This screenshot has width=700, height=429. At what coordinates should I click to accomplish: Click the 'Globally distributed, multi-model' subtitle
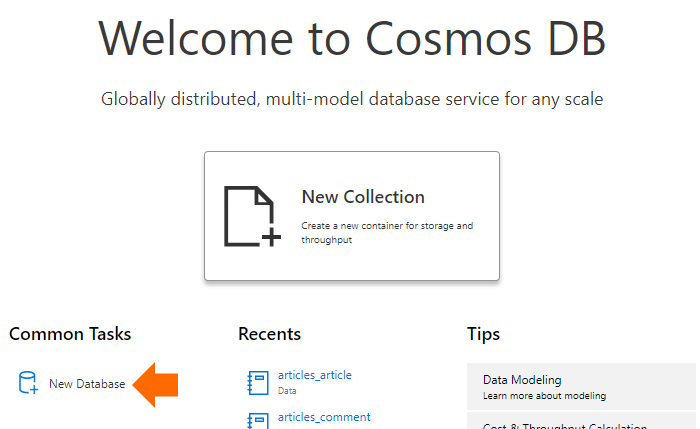point(352,99)
